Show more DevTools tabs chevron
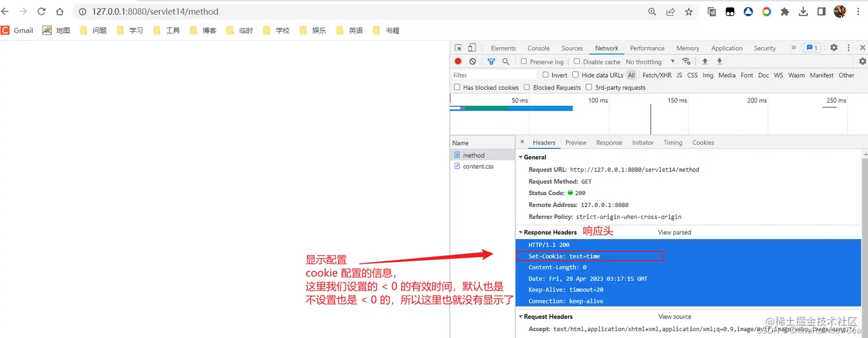This screenshot has width=868, height=338. pos(793,48)
